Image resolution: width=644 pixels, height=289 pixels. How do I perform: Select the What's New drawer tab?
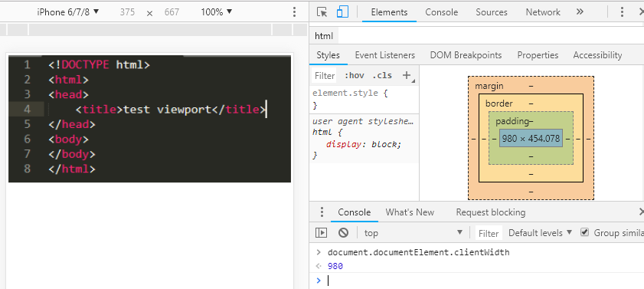click(x=410, y=212)
